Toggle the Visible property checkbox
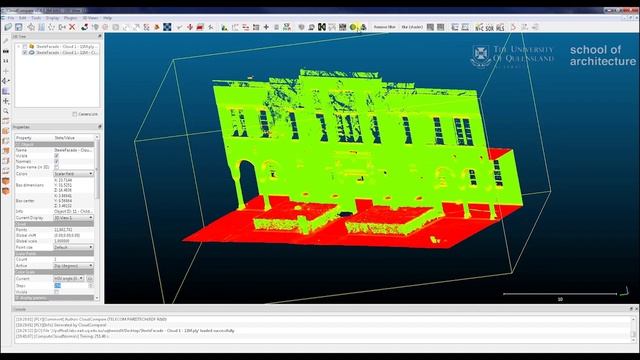 [x=56, y=156]
